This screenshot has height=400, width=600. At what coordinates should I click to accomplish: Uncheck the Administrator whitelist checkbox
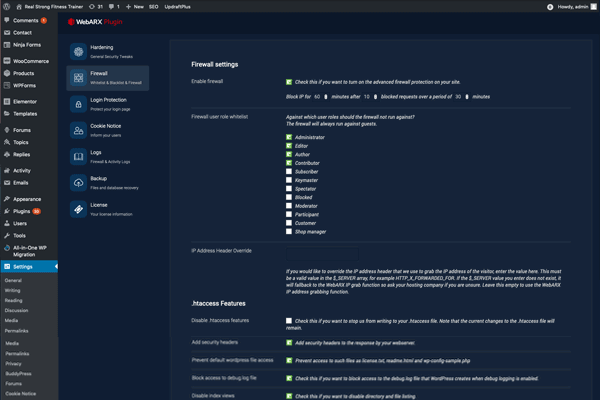click(288, 137)
